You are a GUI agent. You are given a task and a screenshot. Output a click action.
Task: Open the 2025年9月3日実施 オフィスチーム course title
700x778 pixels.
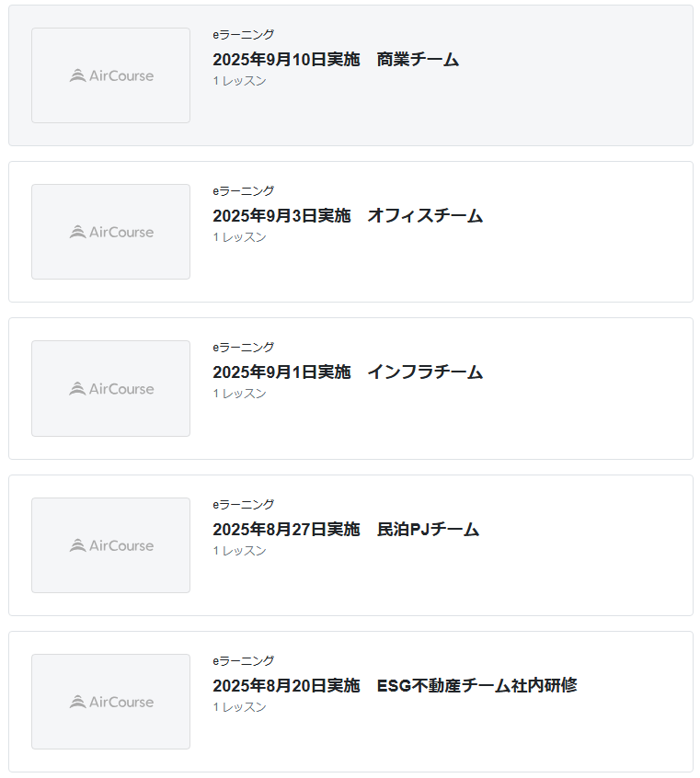347,216
